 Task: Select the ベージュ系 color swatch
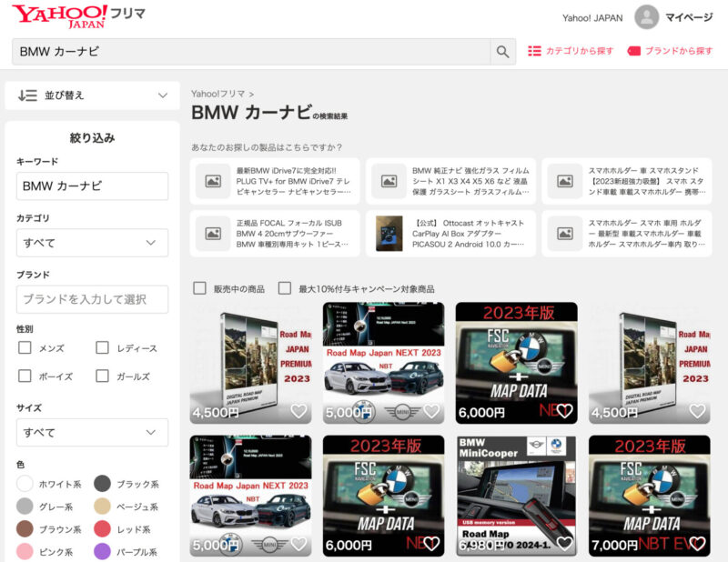point(102,507)
